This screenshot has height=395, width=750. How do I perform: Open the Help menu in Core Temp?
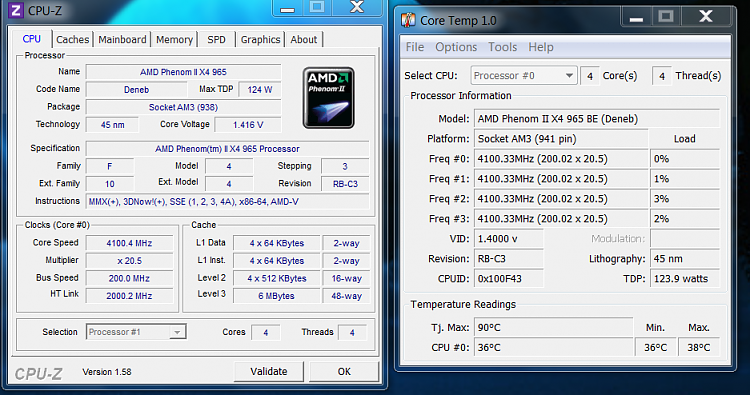tap(540, 47)
